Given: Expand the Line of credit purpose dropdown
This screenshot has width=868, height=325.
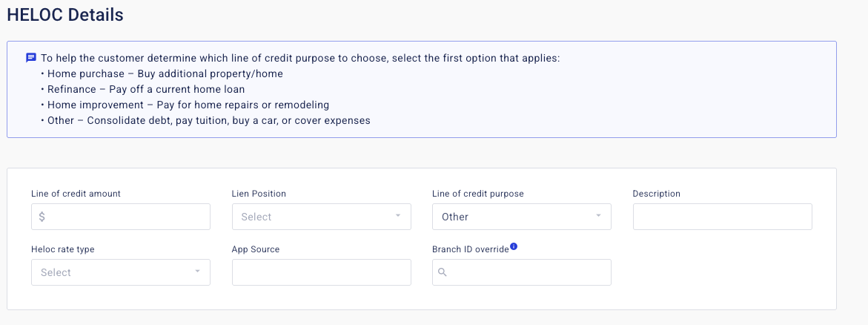Looking at the screenshot, I should pos(521,217).
